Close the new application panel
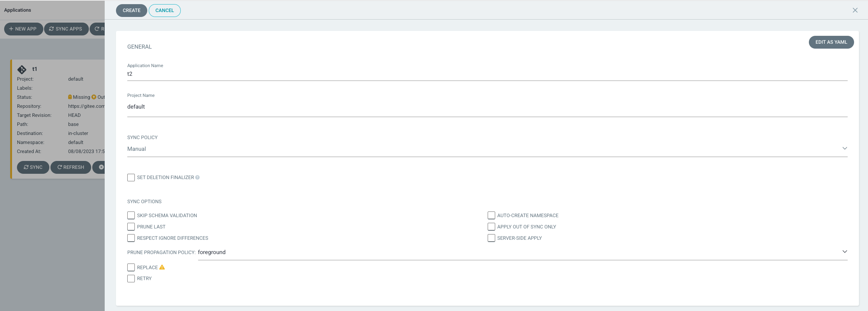This screenshot has width=868, height=311. pos(855,10)
